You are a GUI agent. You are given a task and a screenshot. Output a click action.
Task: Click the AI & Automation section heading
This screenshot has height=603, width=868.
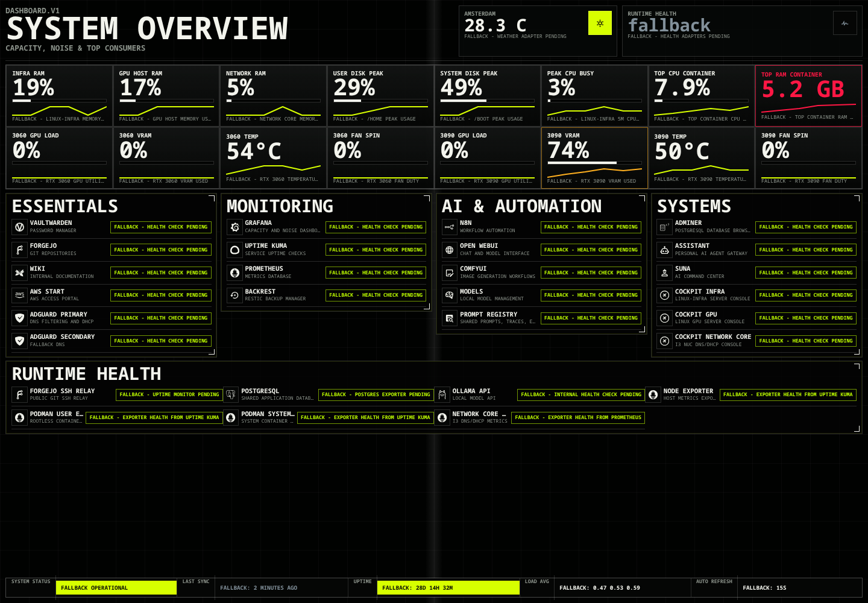tap(521, 206)
